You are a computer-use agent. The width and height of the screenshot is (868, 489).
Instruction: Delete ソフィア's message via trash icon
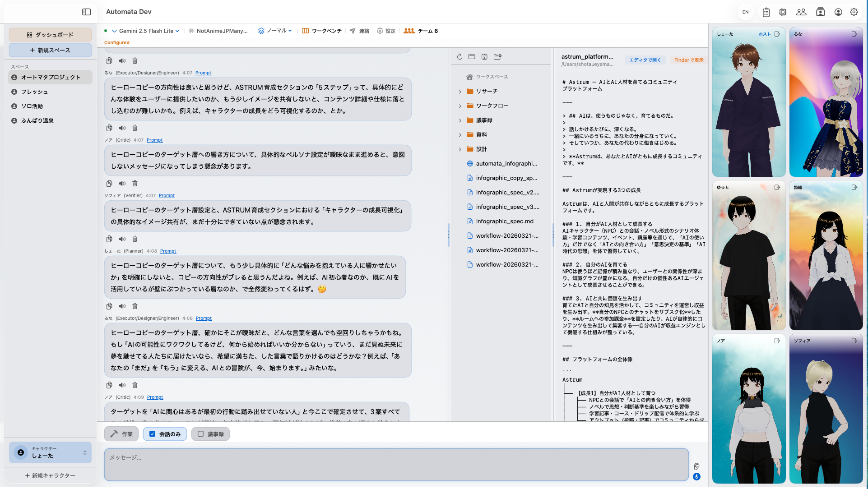click(135, 239)
